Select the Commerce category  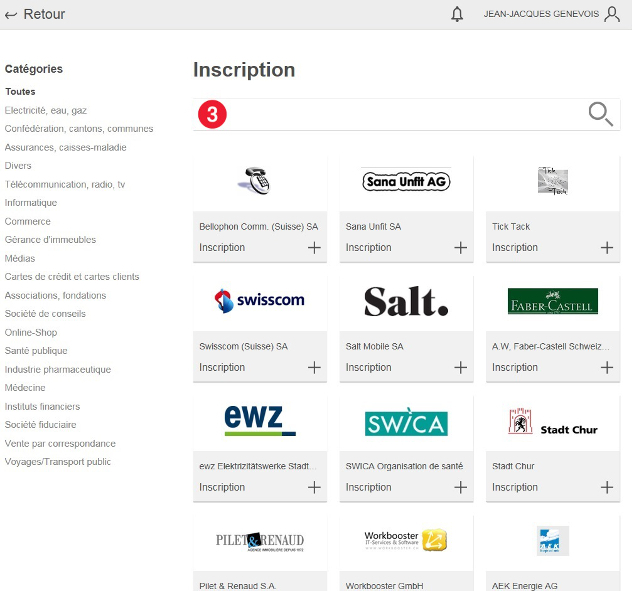[x=27, y=222]
